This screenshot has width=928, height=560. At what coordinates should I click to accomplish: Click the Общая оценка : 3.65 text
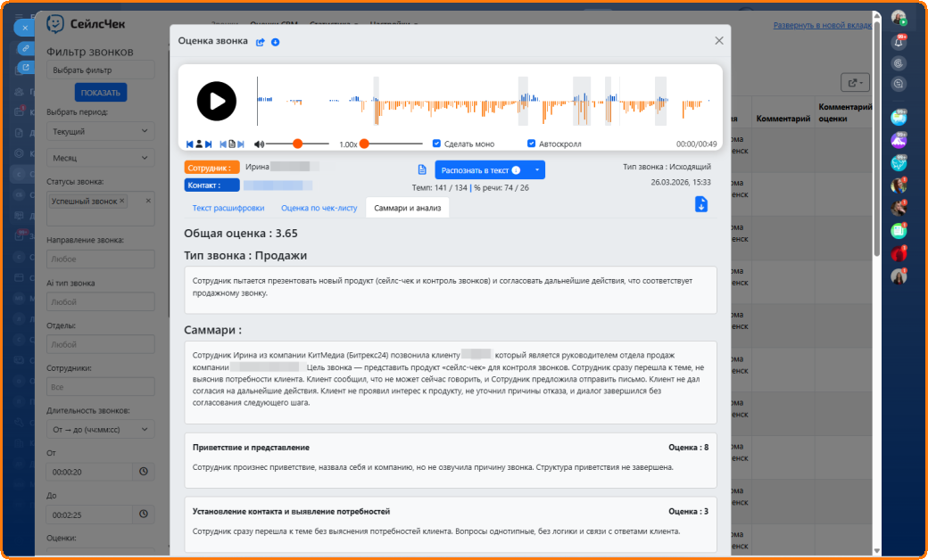(241, 234)
